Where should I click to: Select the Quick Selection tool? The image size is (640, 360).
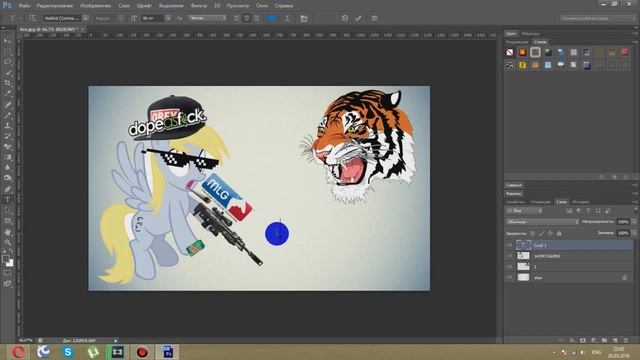[x=7, y=73]
